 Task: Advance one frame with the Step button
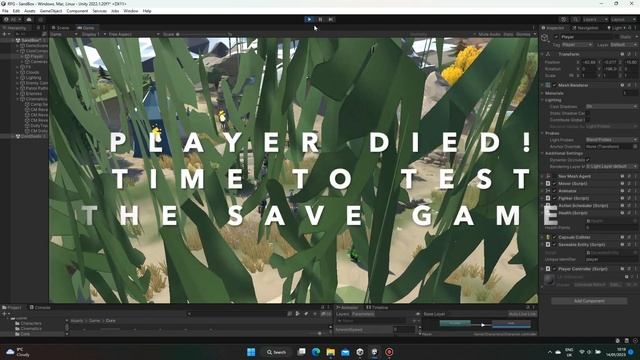coord(331,19)
